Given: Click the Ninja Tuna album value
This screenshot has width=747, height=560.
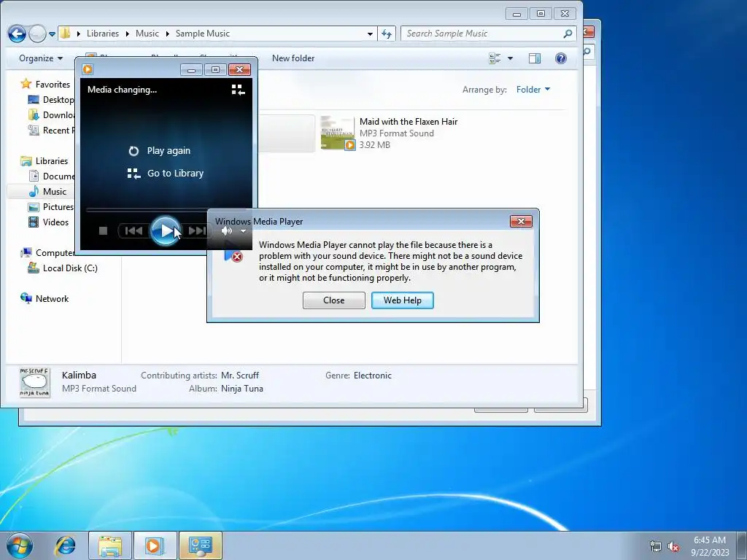Looking at the screenshot, I should (x=242, y=389).
